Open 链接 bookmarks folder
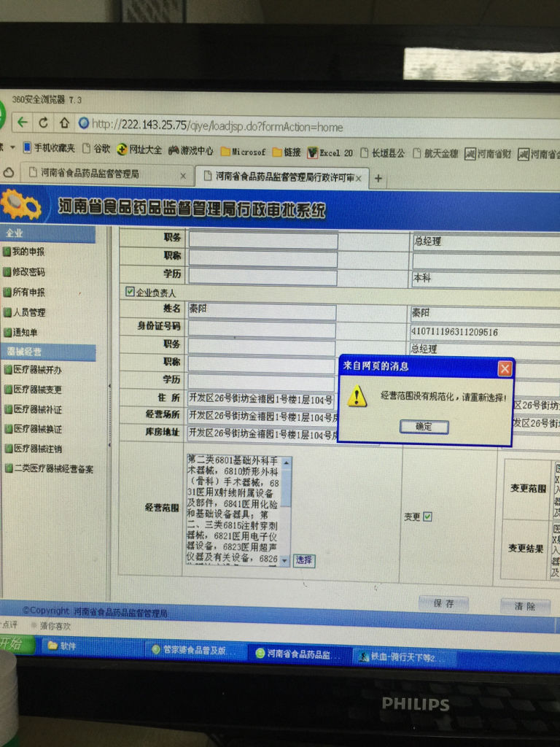The width and height of the screenshot is (560, 747). tap(286, 152)
